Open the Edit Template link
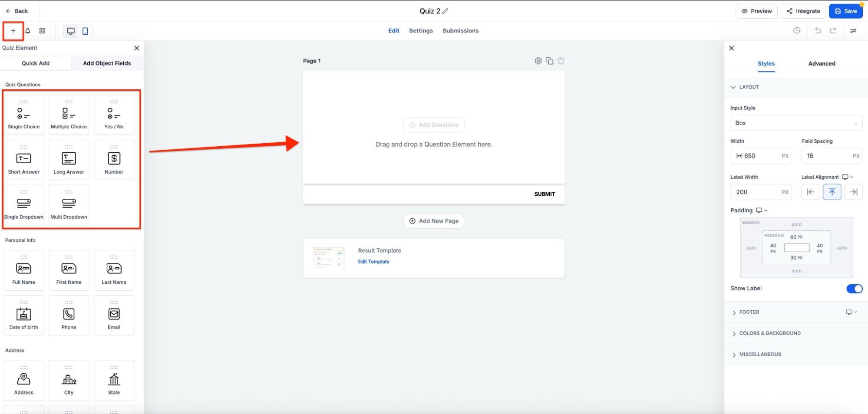The height and width of the screenshot is (414, 868). [373, 262]
